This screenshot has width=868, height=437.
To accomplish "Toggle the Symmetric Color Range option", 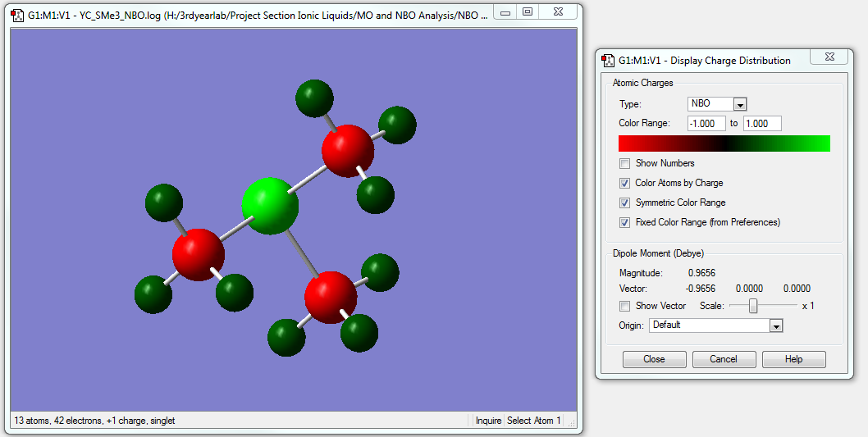I will click(x=625, y=203).
